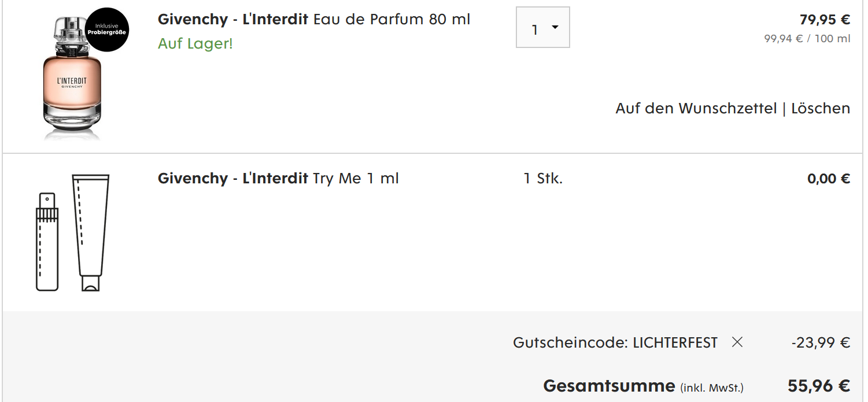Open Givenchy L'Interdit Eau de Parfum title

(313, 20)
